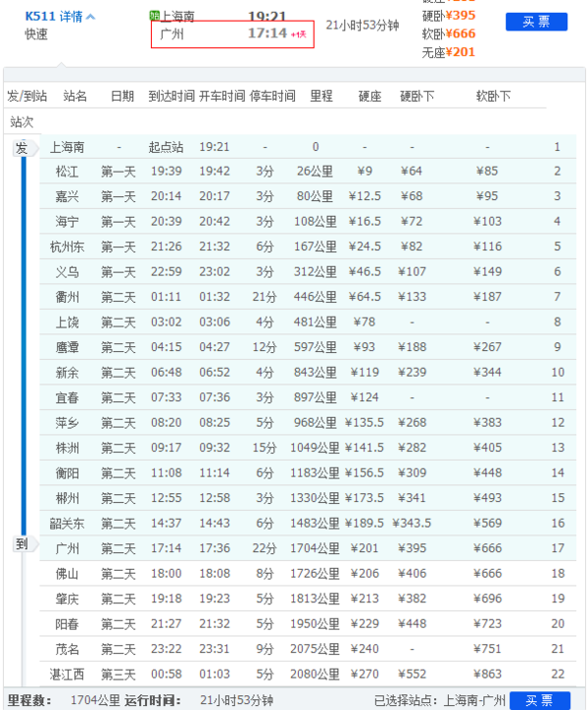
Task: Click the 韶关东 station name
Action: coord(68,524)
